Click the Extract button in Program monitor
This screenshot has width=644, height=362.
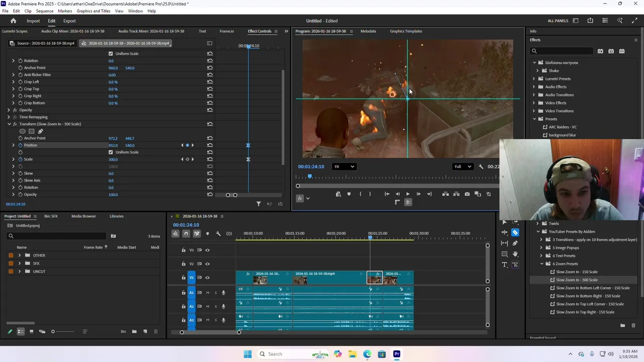[x=456, y=194]
